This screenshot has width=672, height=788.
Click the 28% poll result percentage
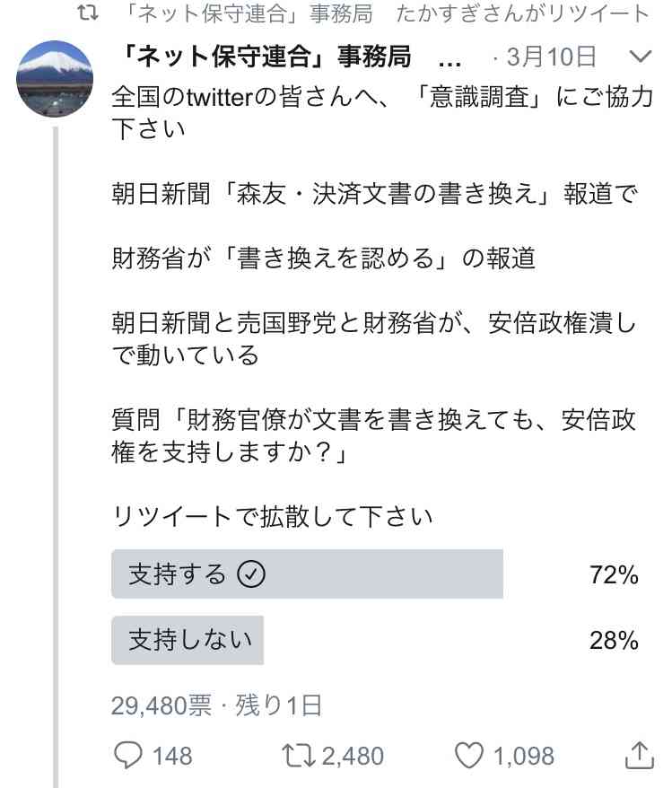[x=614, y=640]
